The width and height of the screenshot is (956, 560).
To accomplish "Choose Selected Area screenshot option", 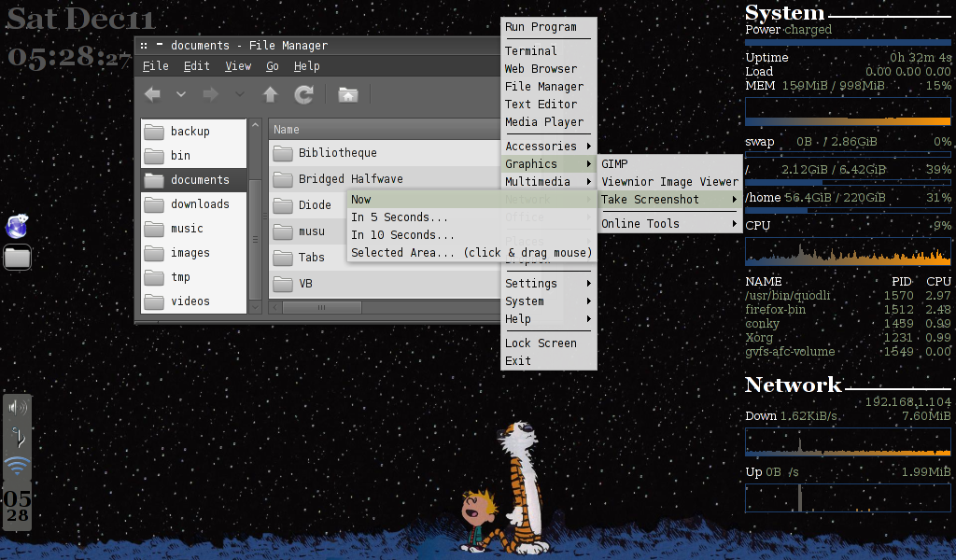I will coord(471,252).
